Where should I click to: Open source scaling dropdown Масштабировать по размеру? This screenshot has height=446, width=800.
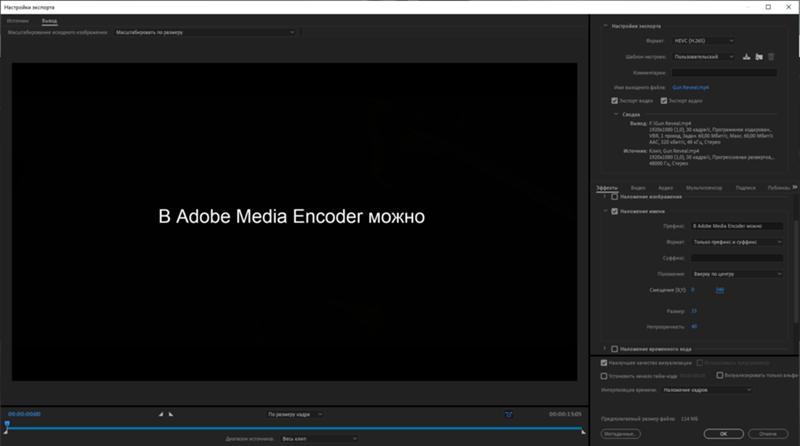(x=205, y=32)
